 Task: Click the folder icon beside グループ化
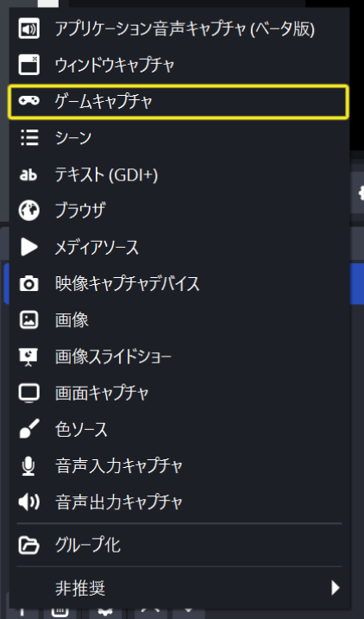(x=28, y=546)
